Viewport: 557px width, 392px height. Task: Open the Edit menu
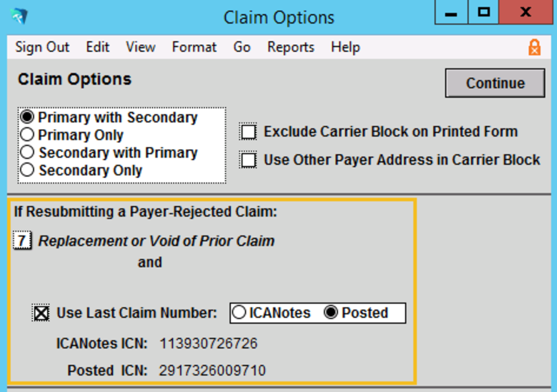pos(97,46)
